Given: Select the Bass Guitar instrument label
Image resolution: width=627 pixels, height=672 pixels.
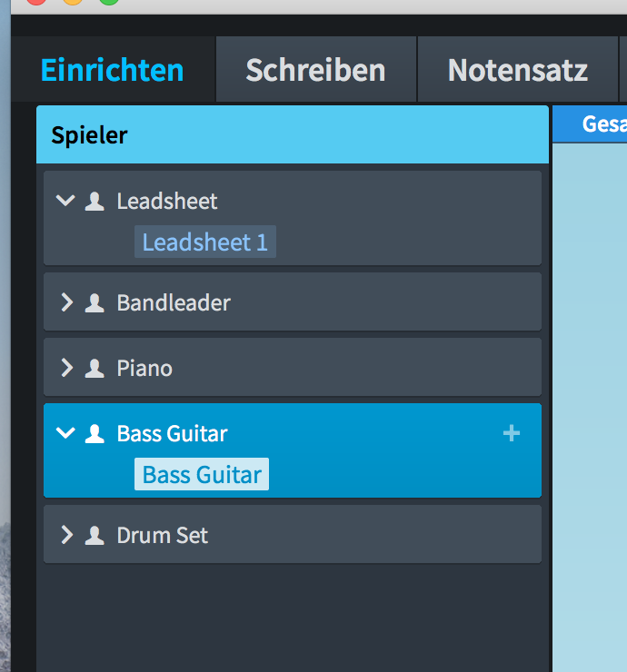Looking at the screenshot, I should pos(202,475).
